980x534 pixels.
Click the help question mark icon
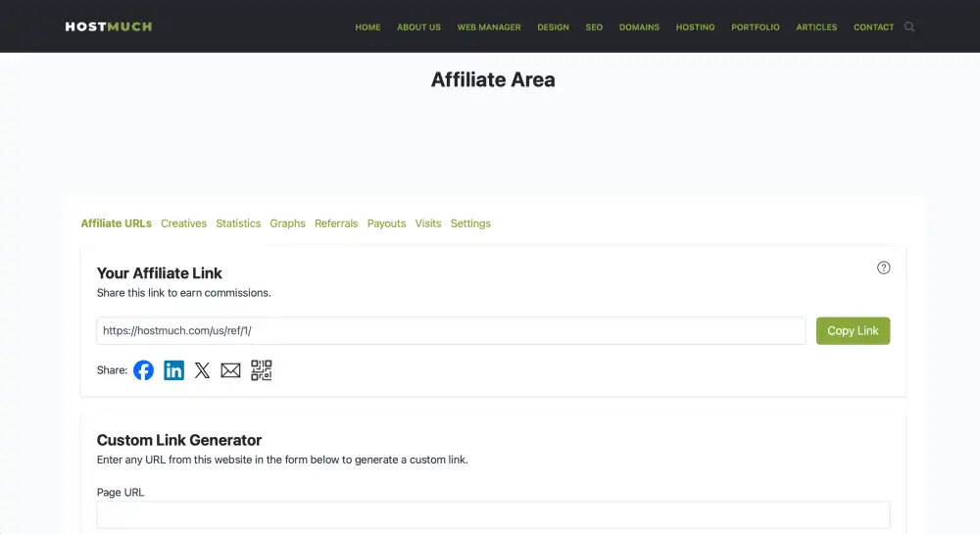pyautogui.click(x=883, y=267)
